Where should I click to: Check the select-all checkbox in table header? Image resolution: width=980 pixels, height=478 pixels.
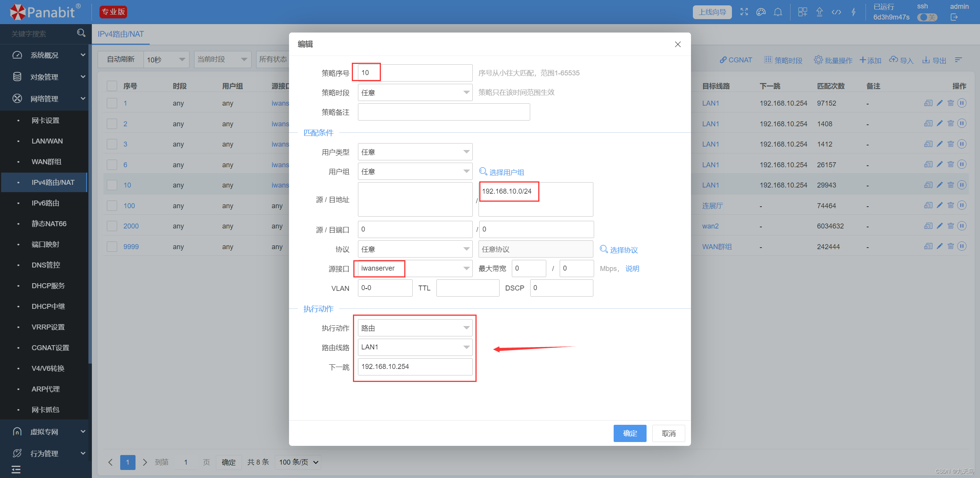coord(112,86)
